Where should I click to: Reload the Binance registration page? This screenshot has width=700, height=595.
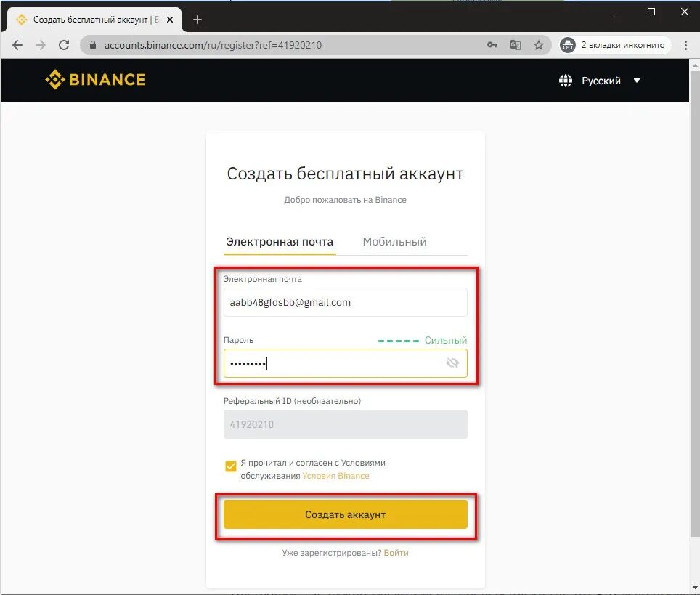(x=64, y=45)
